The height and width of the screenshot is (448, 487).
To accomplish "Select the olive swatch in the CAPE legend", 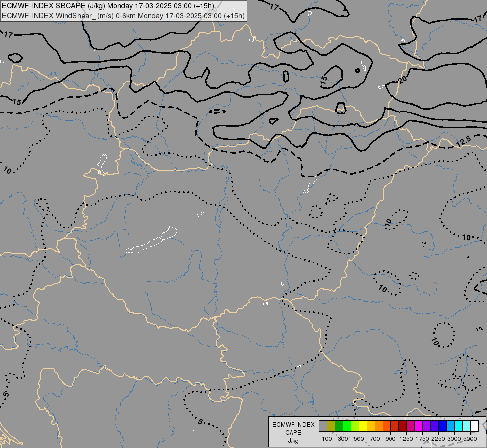I will coord(331,426).
